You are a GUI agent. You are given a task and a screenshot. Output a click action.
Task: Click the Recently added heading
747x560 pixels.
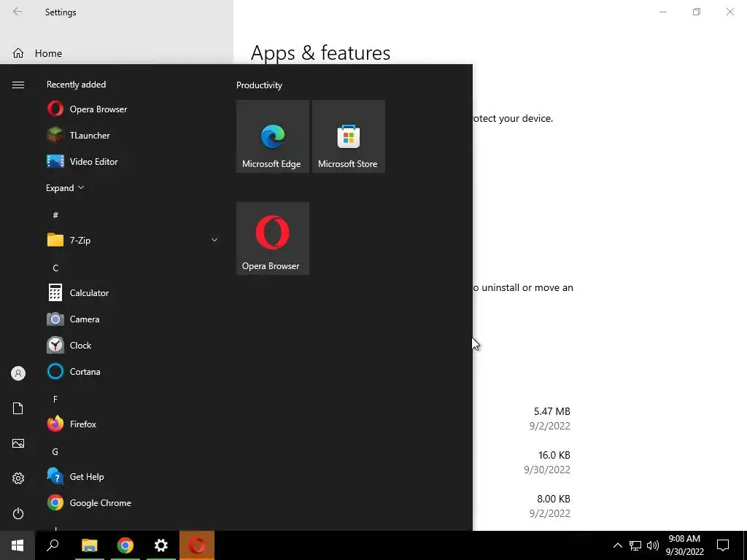click(76, 85)
